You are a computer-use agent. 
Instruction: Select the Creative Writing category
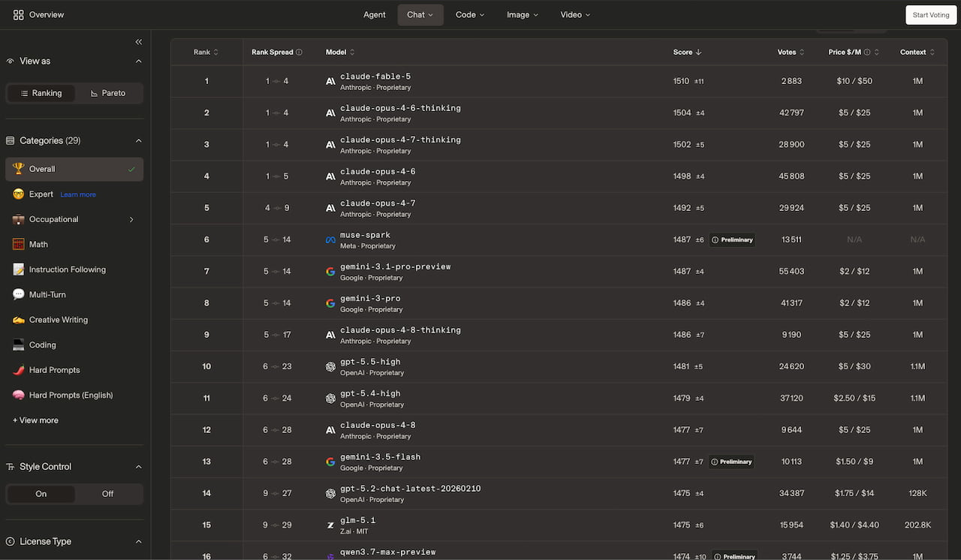pos(74,320)
